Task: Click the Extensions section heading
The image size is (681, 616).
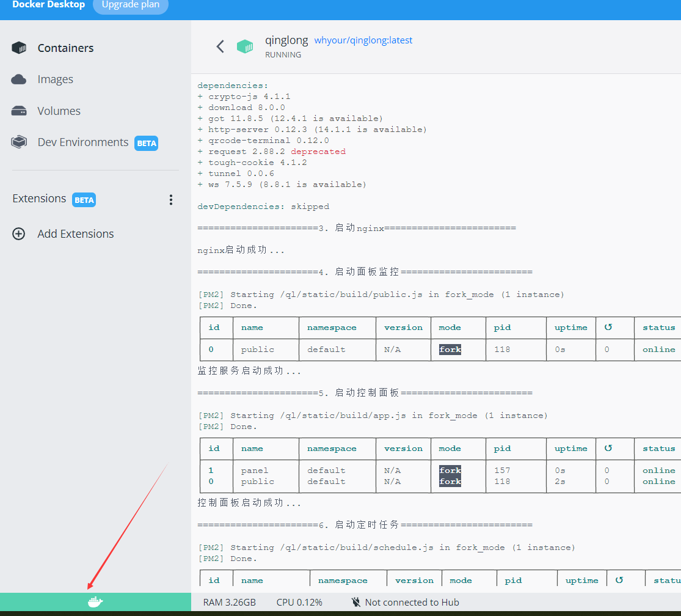Action: [x=39, y=199]
